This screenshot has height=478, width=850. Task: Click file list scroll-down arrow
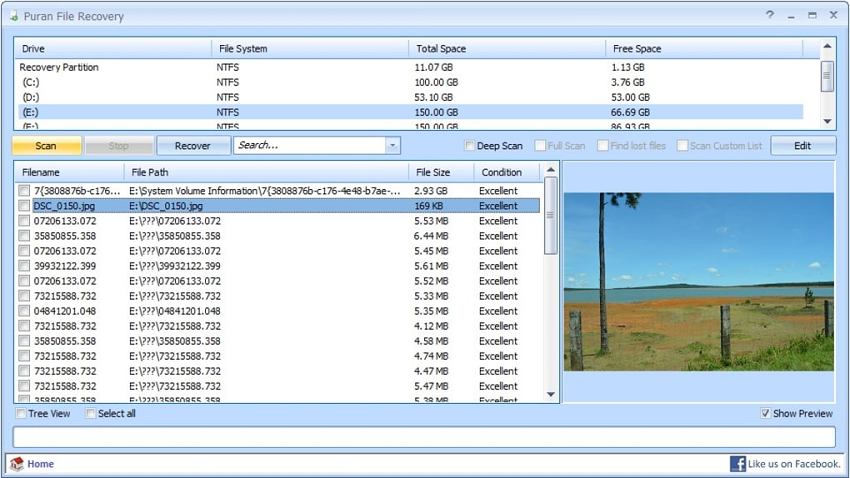550,395
